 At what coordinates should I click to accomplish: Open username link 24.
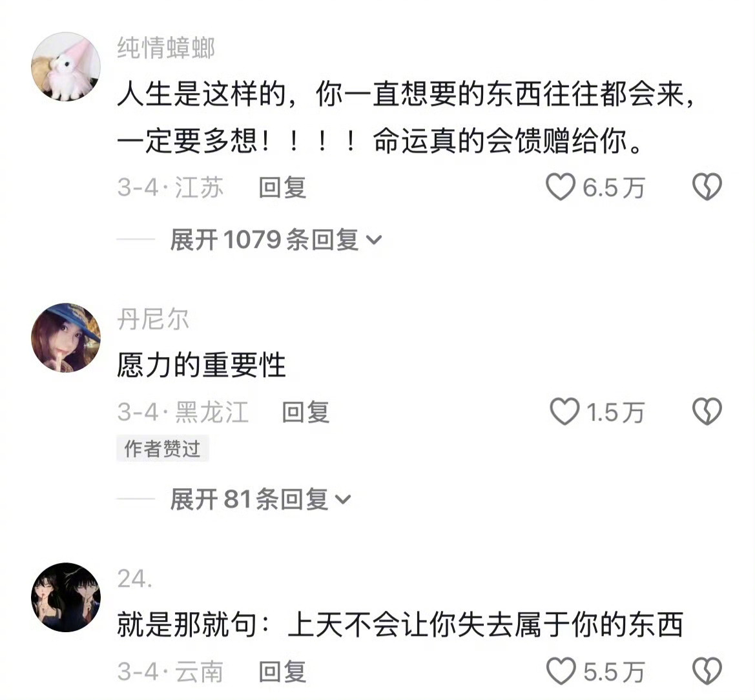click(135, 579)
